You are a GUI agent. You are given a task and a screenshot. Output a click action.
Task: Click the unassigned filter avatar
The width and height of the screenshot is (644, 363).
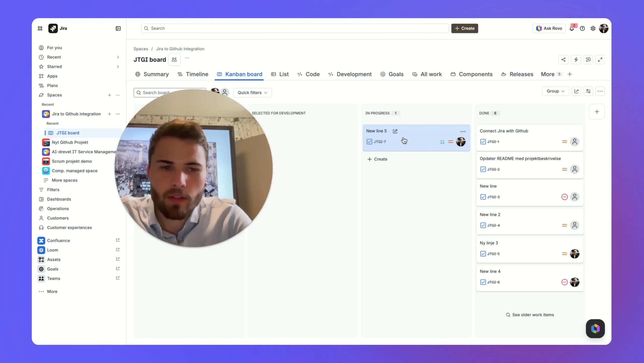point(225,92)
